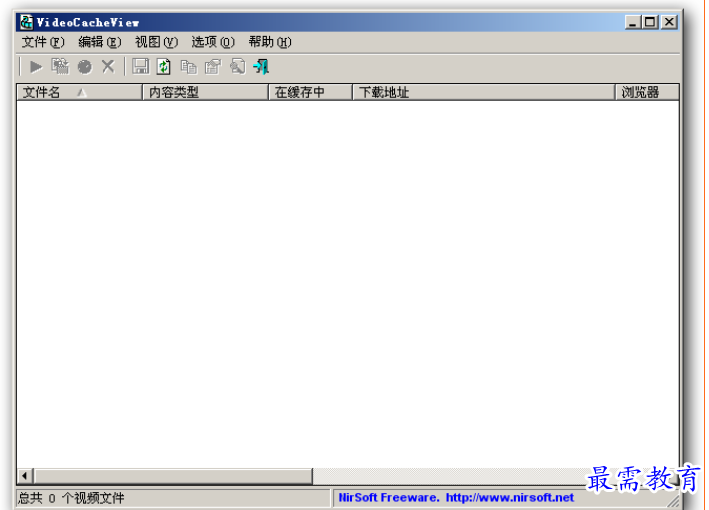Viewport: 709px width, 510px height.
Task: Sort by the 在缓存中 column header
Action: (x=310, y=92)
